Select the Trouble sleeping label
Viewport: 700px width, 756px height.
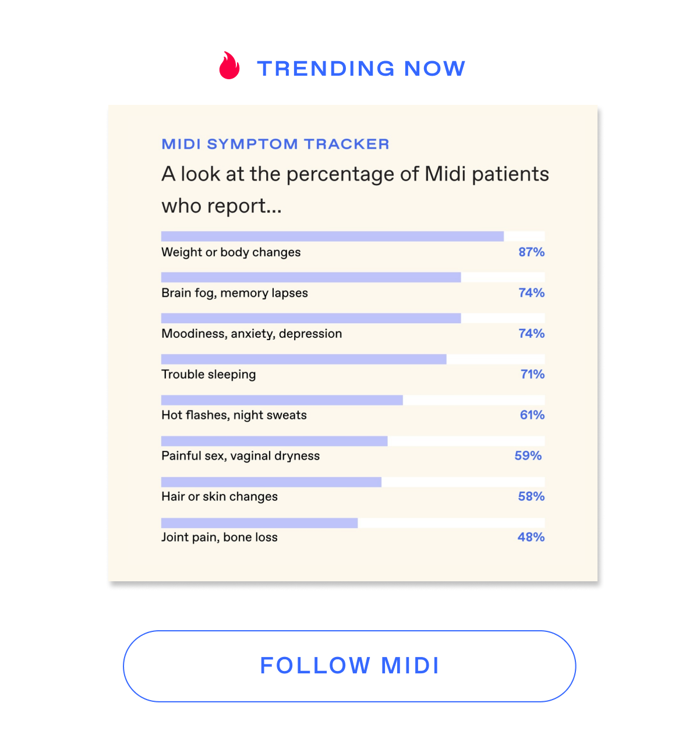[x=208, y=375]
